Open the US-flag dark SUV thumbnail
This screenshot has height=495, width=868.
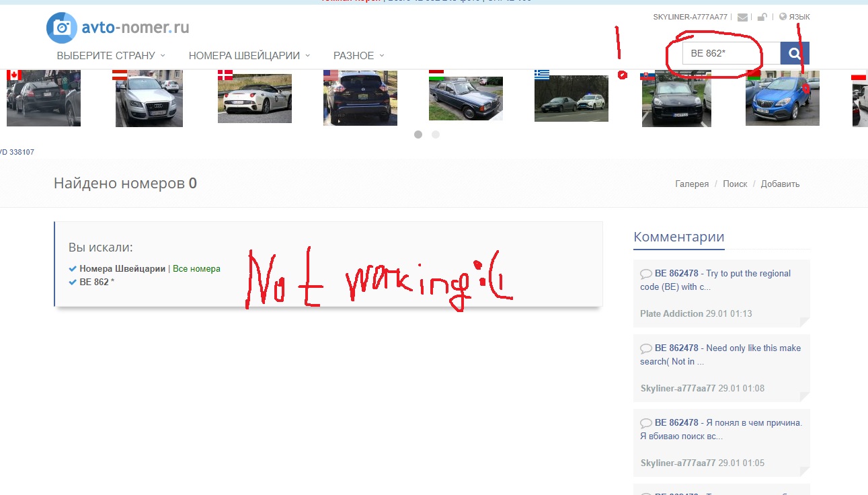[360, 98]
